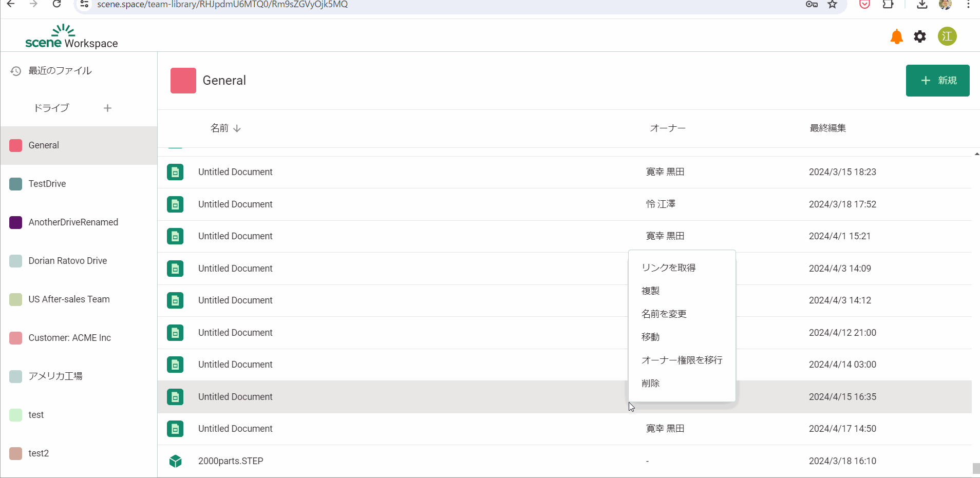Open the TestDrive drive in sidebar

point(47,184)
